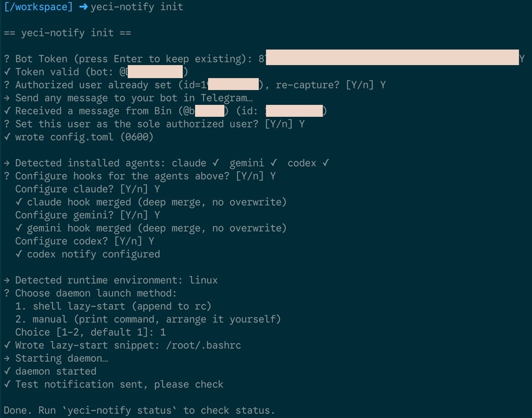Click the checkmark before 'daemon started'

click(7, 371)
